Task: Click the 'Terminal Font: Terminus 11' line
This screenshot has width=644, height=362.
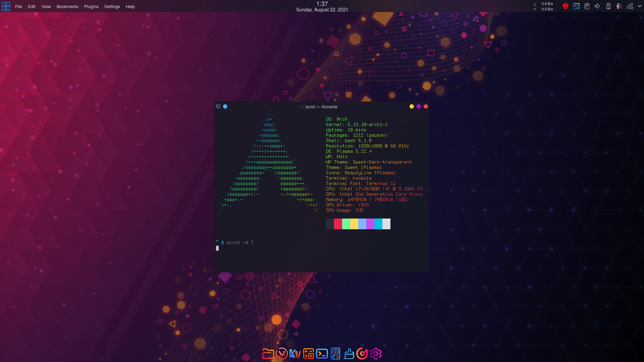Action: click(x=361, y=183)
